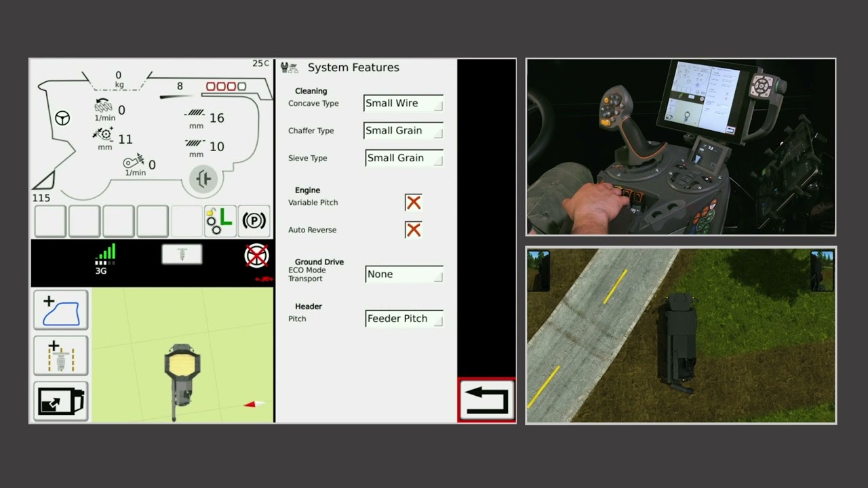This screenshot has width=868, height=488.
Task: Toggle the Variable Pitch checkbox
Action: pyautogui.click(x=413, y=202)
